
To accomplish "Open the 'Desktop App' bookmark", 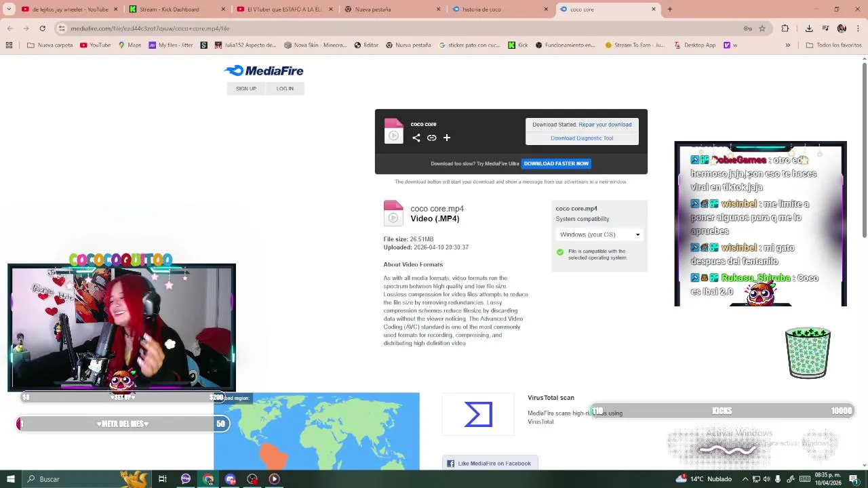I will click(x=694, y=45).
